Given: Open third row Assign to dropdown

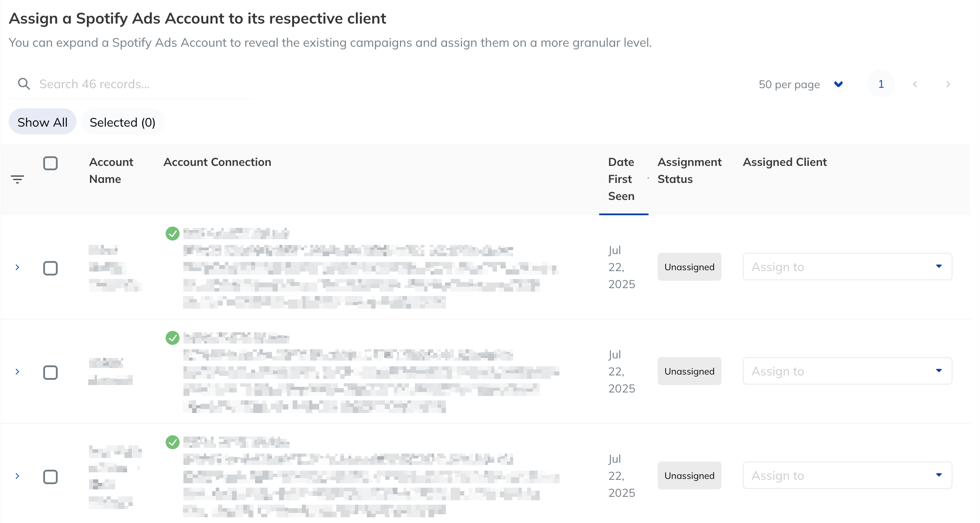Looking at the screenshot, I should (847, 475).
